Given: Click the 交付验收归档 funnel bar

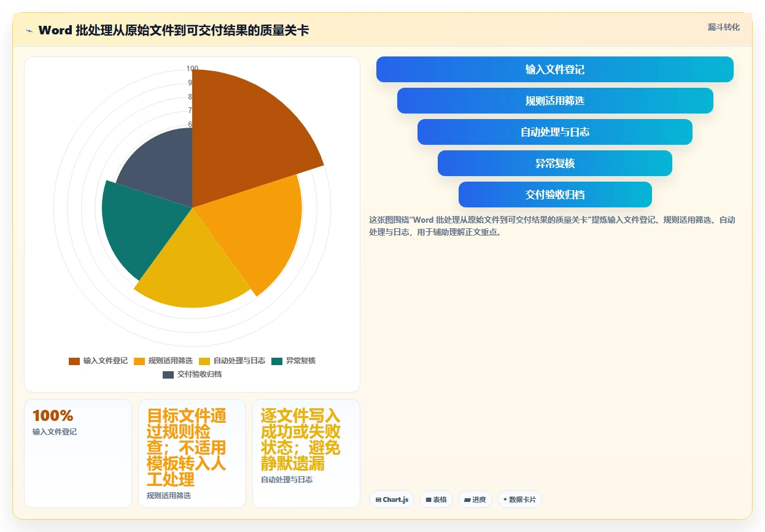Looking at the screenshot, I should pos(555,195).
